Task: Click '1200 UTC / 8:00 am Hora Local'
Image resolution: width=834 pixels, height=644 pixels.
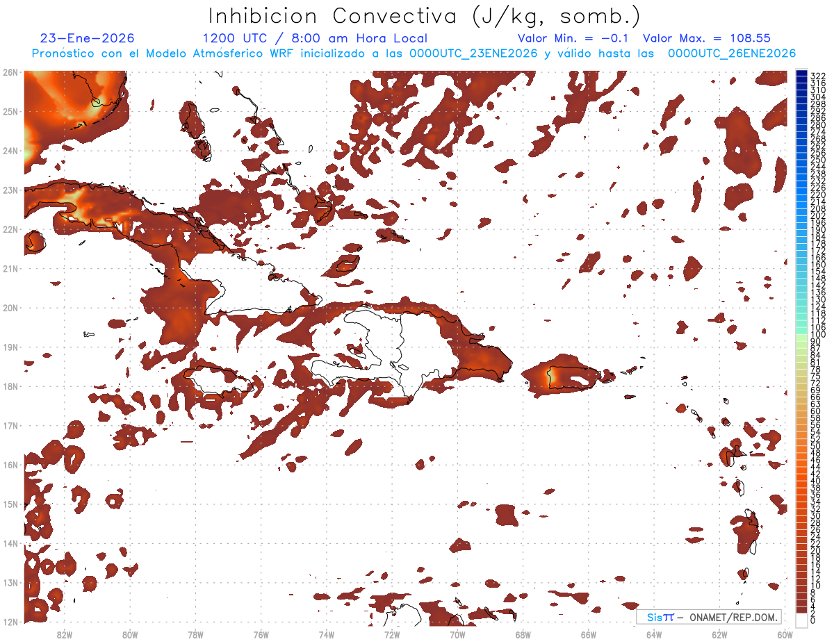Action: pyautogui.click(x=315, y=38)
